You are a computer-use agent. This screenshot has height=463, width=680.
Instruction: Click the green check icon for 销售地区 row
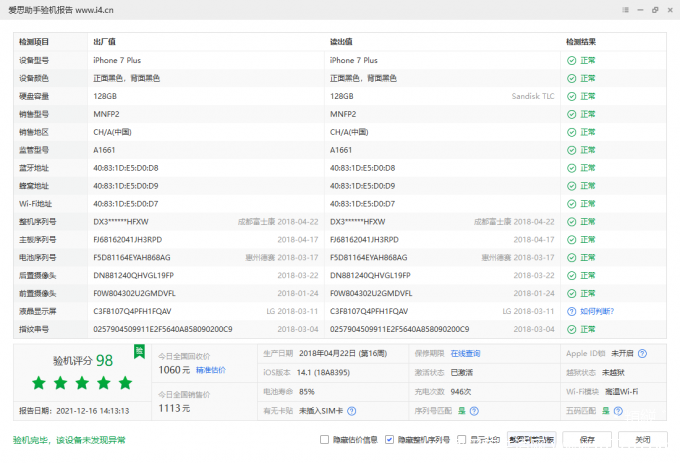(572, 132)
